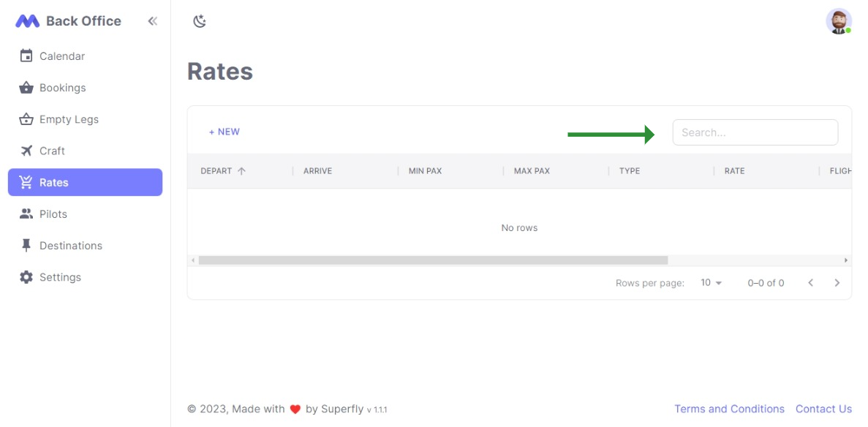Click the Back Office logo
This screenshot has height=427, width=868.
(69, 20)
